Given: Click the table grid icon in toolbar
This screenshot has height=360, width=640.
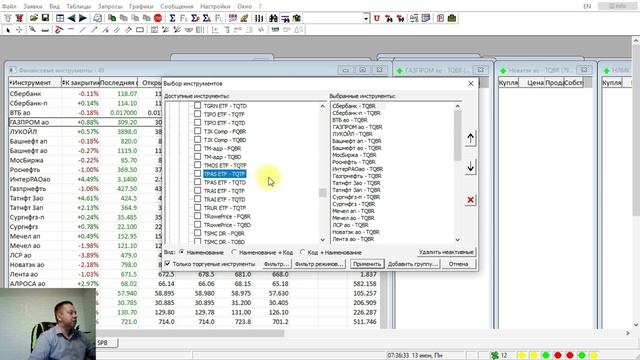Looking at the screenshot, I should pyautogui.click(x=60, y=18).
